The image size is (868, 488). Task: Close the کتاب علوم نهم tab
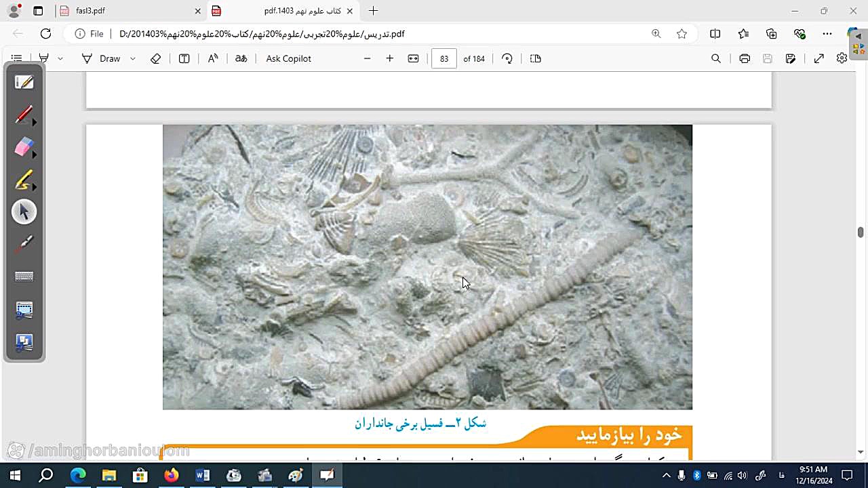(x=350, y=11)
